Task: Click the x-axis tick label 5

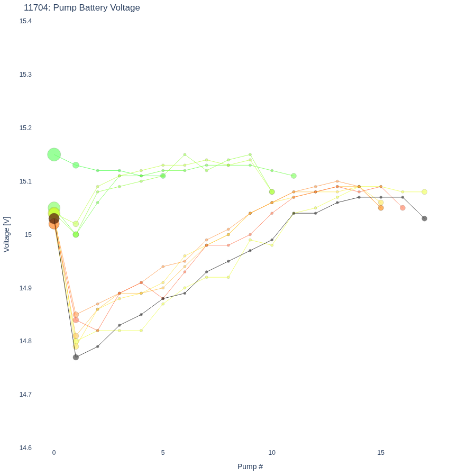Action: 163,453
